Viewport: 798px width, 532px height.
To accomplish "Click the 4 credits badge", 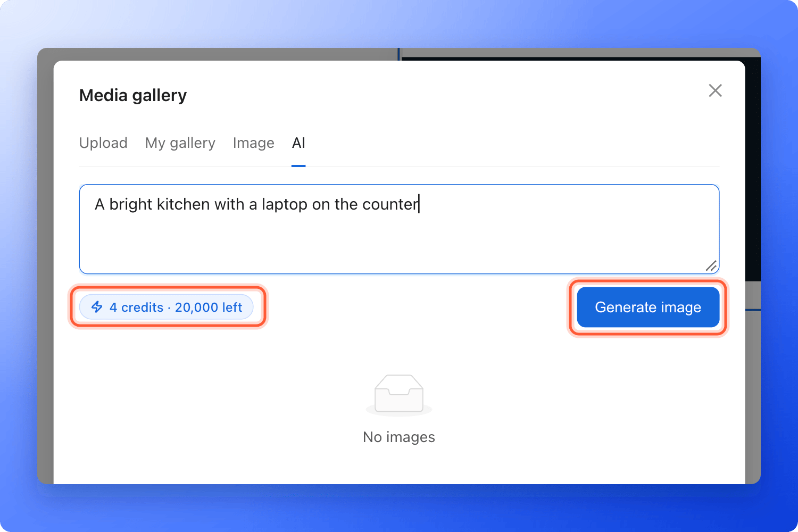I will tap(167, 307).
